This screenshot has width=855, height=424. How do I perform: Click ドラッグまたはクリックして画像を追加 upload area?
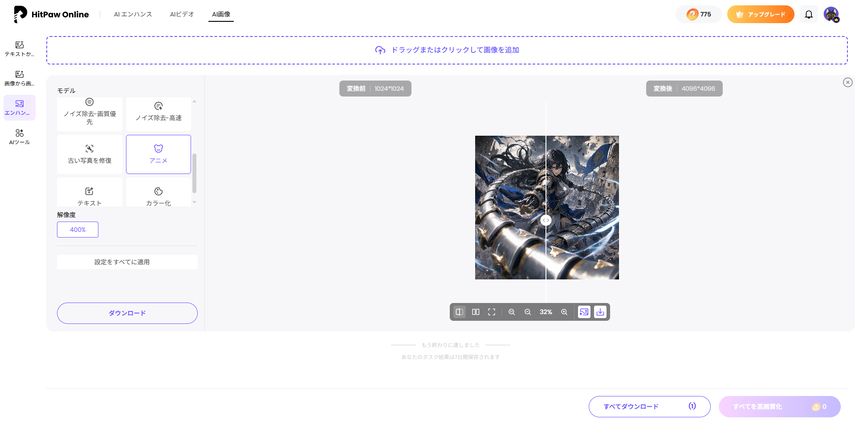447,50
